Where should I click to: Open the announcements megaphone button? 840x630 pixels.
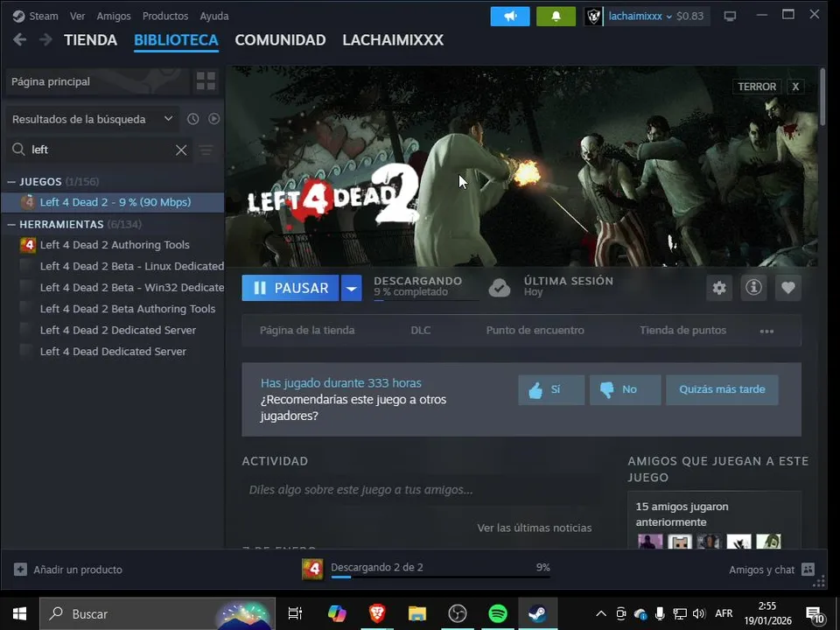tap(510, 16)
